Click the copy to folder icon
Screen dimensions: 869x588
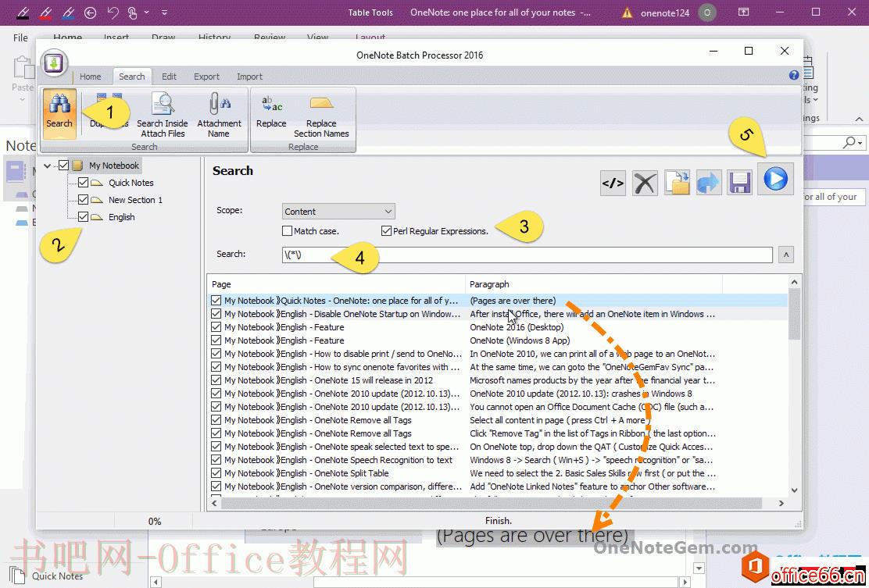677,183
